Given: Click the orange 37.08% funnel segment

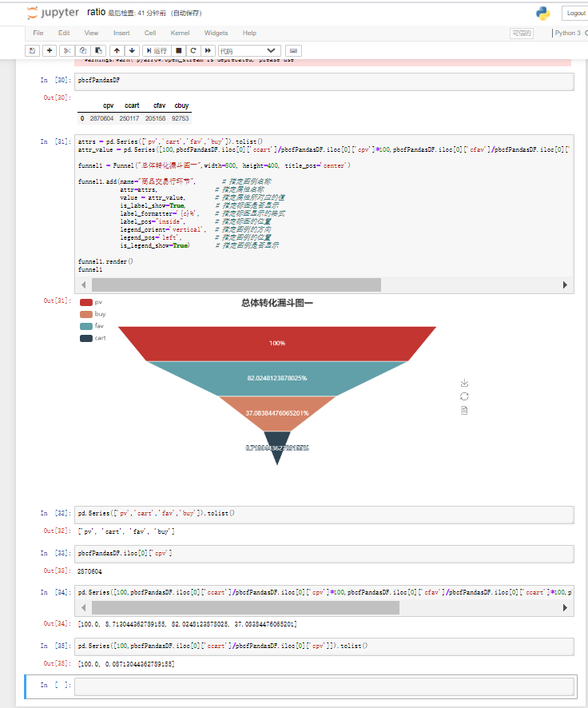Looking at the screenshot, I should 277,413.
